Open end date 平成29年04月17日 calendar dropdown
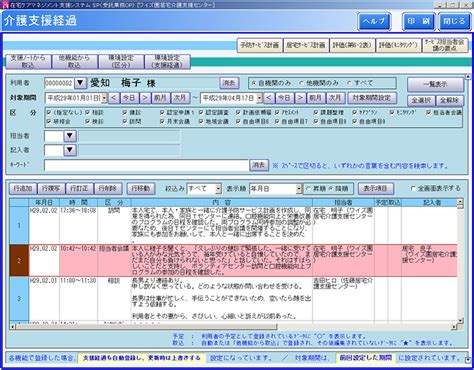The image size is (474, 370). pos(259,98)
